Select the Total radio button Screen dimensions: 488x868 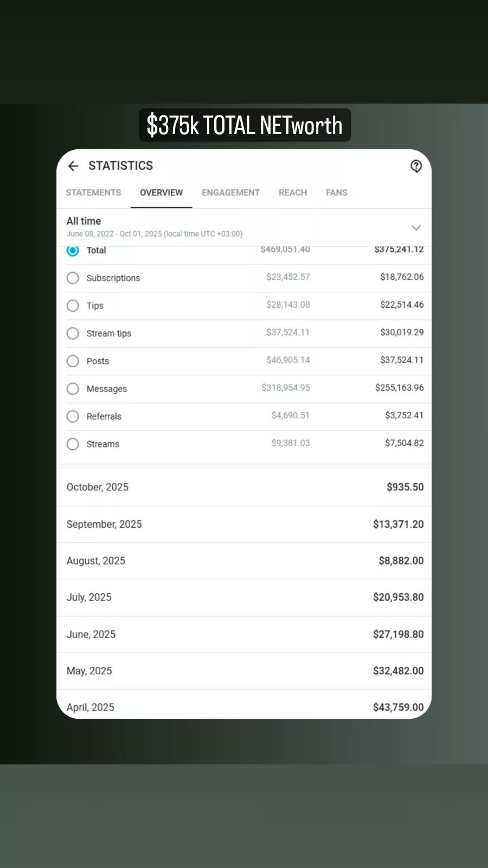[x=73, y=251]
